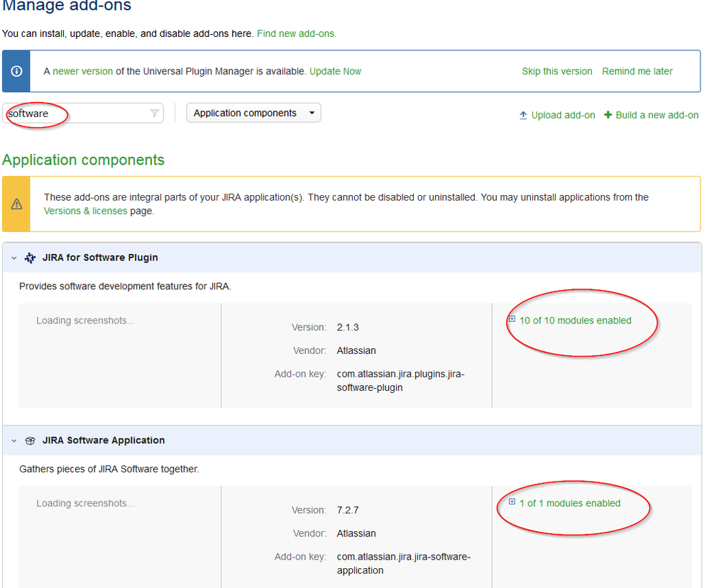Click Vendor Atlassian under JIRA for Software Plugin
Screen dimensions: 709x588
356,350
